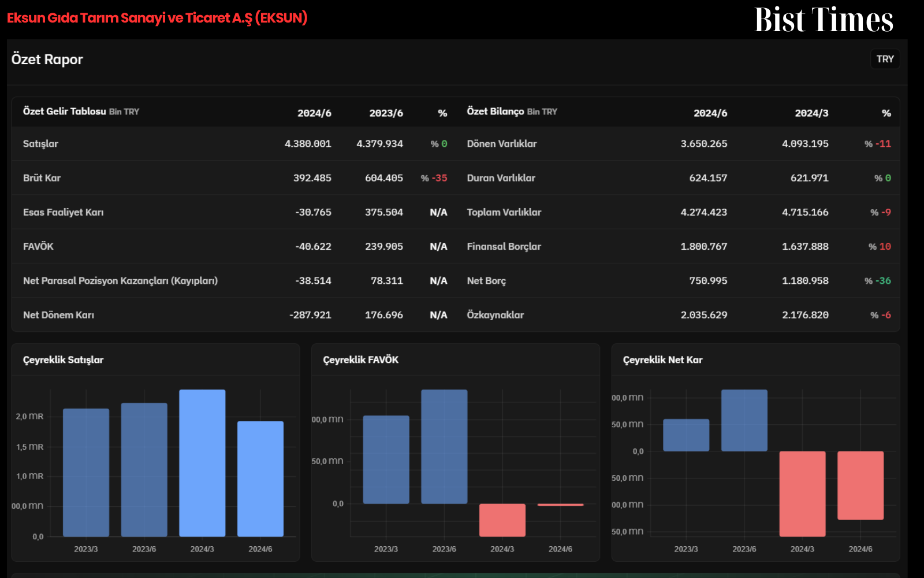Click the Çeyreklik Net Kar chart title
The width and height of the screenshot is (924, 578).
[662, 360]
